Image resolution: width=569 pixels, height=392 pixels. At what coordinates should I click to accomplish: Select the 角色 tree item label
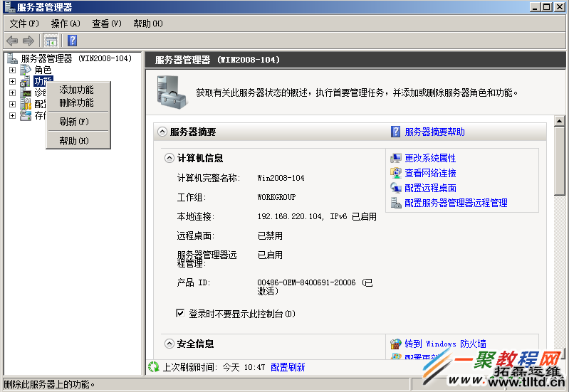(x=43, y=70)
